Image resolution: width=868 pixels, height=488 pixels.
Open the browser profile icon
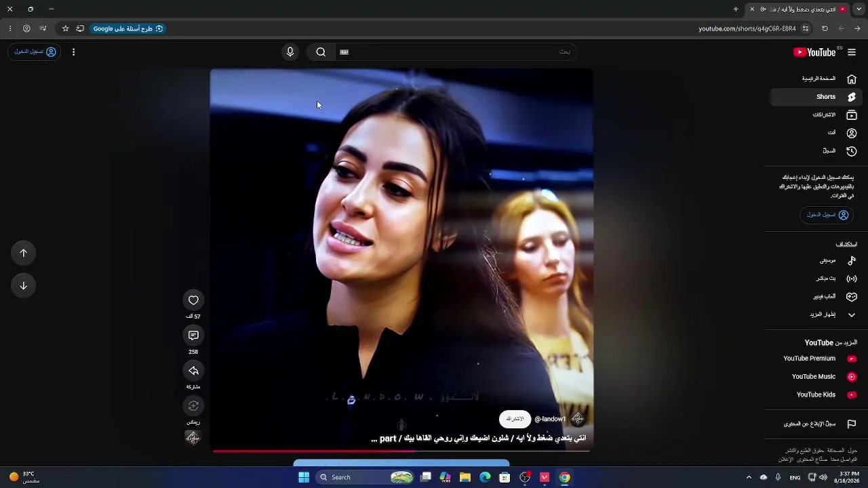pos(26,28)
